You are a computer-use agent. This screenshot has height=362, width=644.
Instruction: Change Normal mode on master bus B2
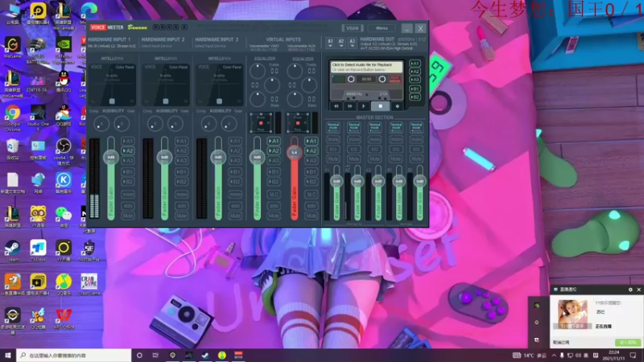click(416, 127)
